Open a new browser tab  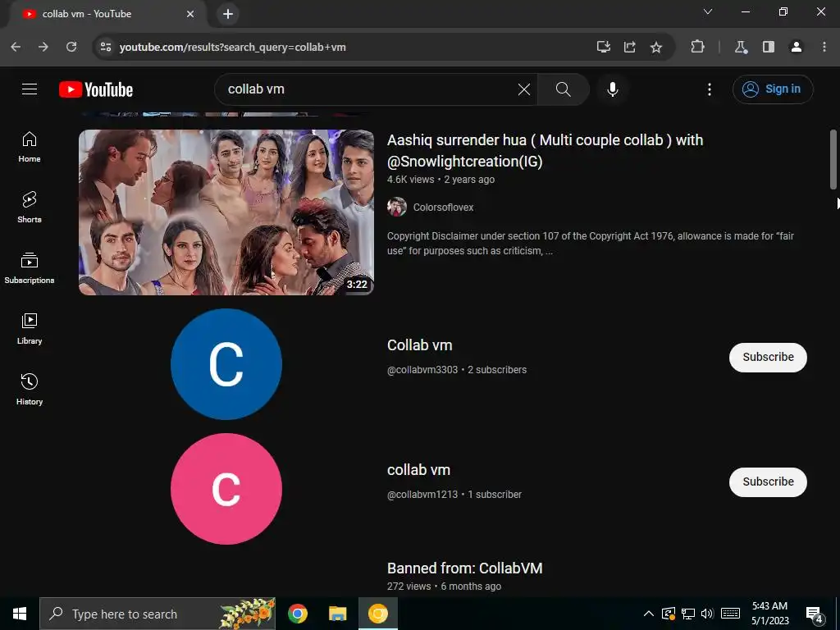tap(228, 14)
